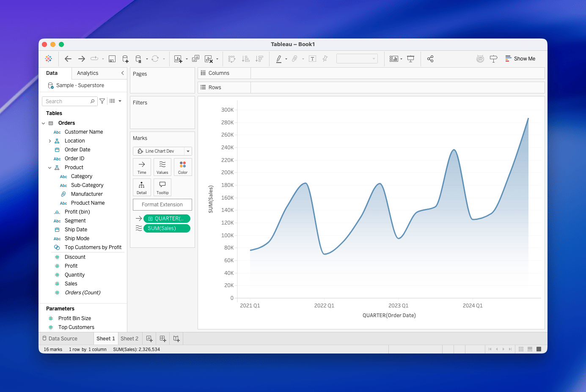The image size is (586, 392).
Task: Clear the sheet with the toolbar icon
Action: click(209, 59)
